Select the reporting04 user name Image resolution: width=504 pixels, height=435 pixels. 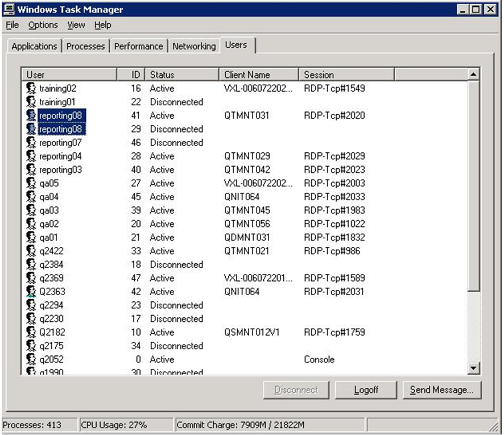click(x=60, y=156)
